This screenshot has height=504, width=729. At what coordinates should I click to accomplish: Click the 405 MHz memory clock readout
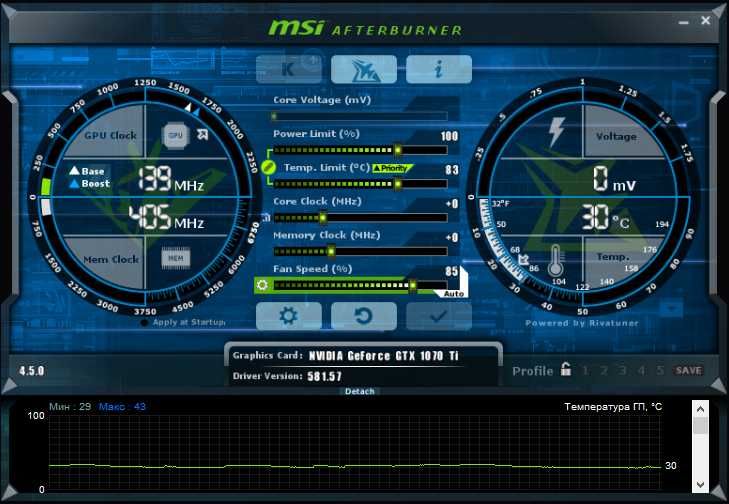[166, 218]
